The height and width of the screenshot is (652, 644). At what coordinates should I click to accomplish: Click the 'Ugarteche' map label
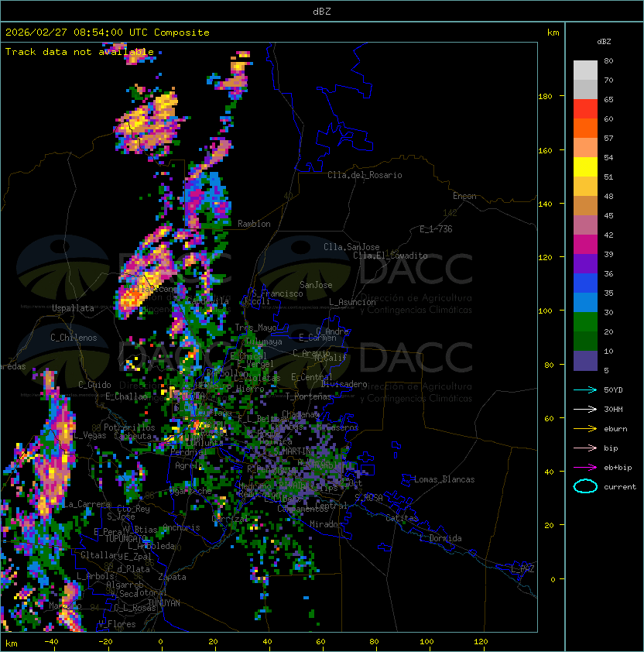[190, 492]
